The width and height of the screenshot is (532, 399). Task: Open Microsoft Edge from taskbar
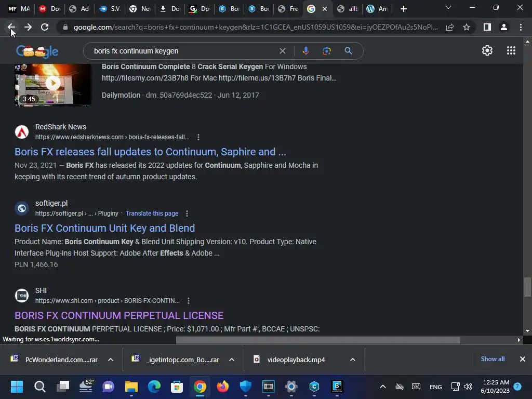click(x=154, y=387)
